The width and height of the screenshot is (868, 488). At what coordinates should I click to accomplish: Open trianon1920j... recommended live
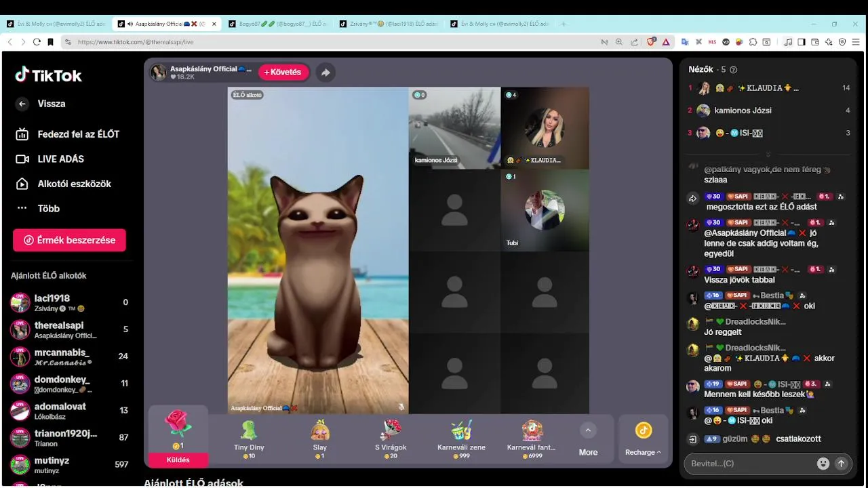click(x=69, y=438)
